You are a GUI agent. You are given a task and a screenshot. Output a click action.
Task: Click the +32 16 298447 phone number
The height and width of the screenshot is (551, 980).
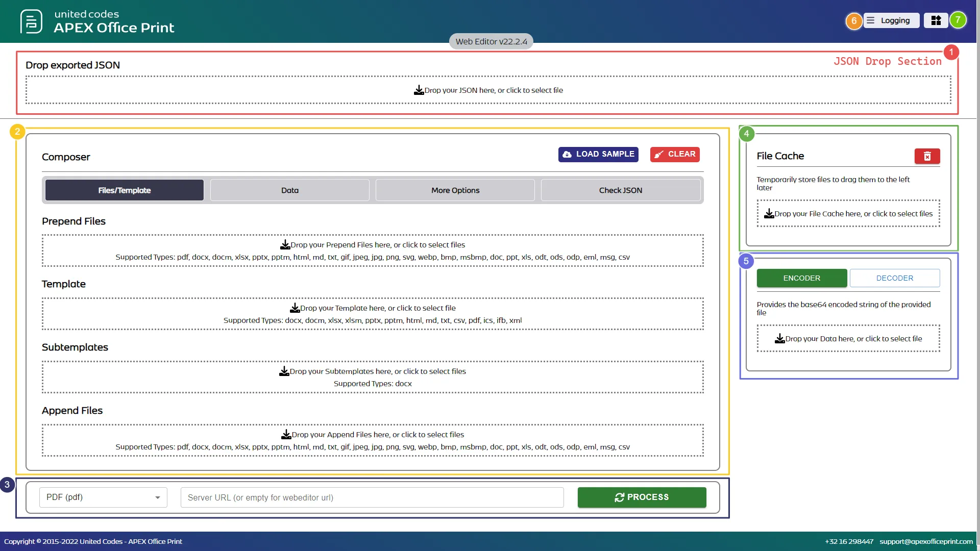click(849, 541)
